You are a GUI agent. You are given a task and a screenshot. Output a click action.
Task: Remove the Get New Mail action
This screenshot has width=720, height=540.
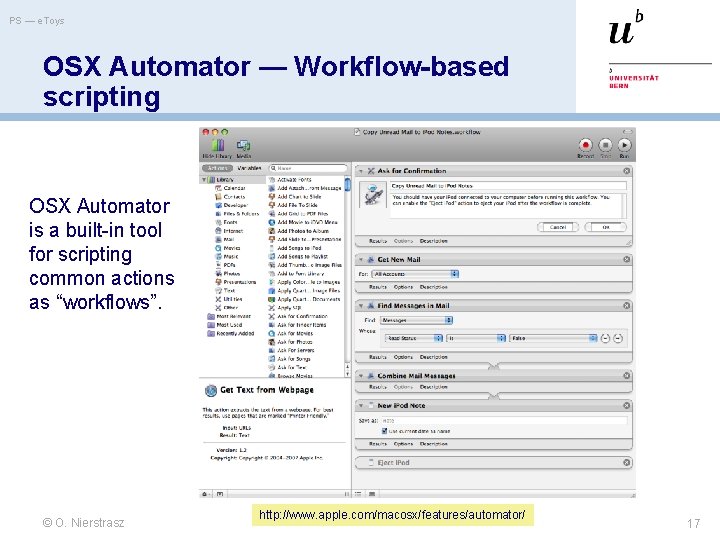pos(626,259)
